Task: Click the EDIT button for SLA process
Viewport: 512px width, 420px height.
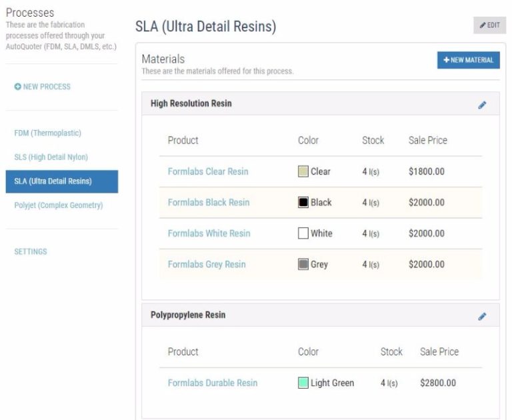Action: tap(489, 25)
